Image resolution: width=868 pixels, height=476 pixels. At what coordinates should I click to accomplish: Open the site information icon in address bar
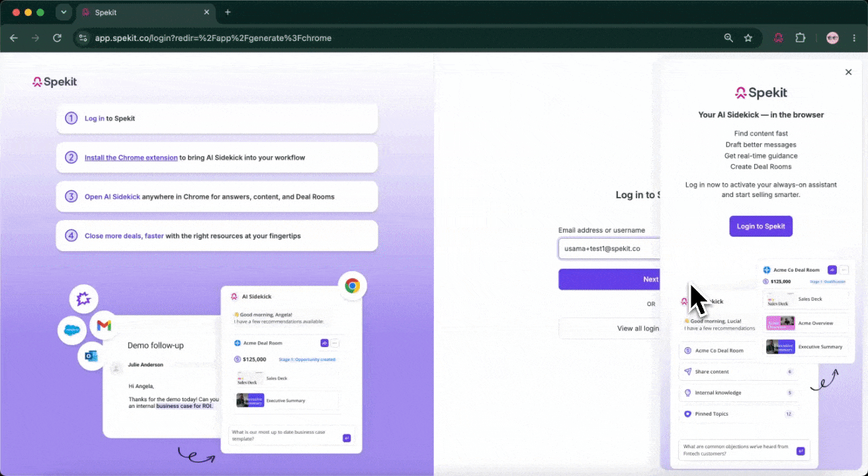[83, 38]
